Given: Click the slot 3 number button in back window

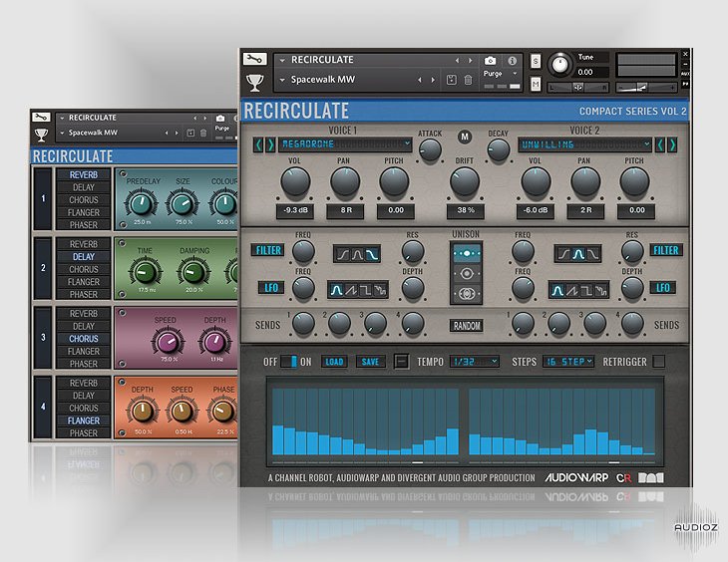Looking at the screenshot, I should click(43, 338).
